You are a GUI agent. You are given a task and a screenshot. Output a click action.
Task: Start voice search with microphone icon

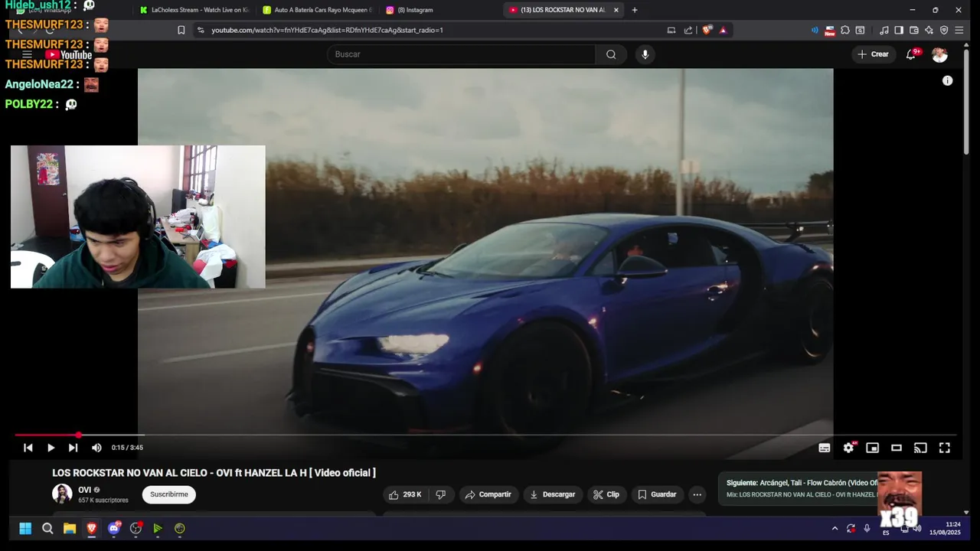(x=645, y=54)
